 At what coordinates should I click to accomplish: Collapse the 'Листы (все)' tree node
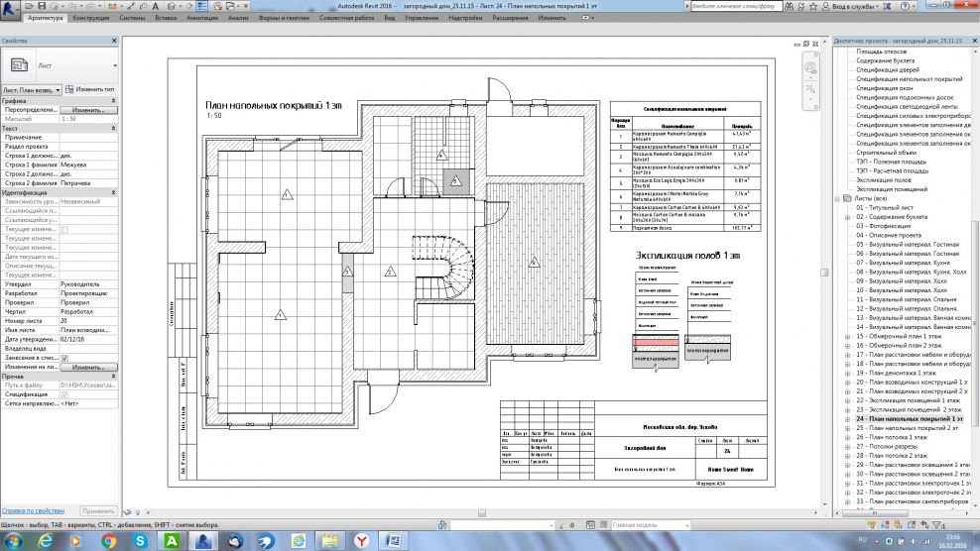click(835, 198)
